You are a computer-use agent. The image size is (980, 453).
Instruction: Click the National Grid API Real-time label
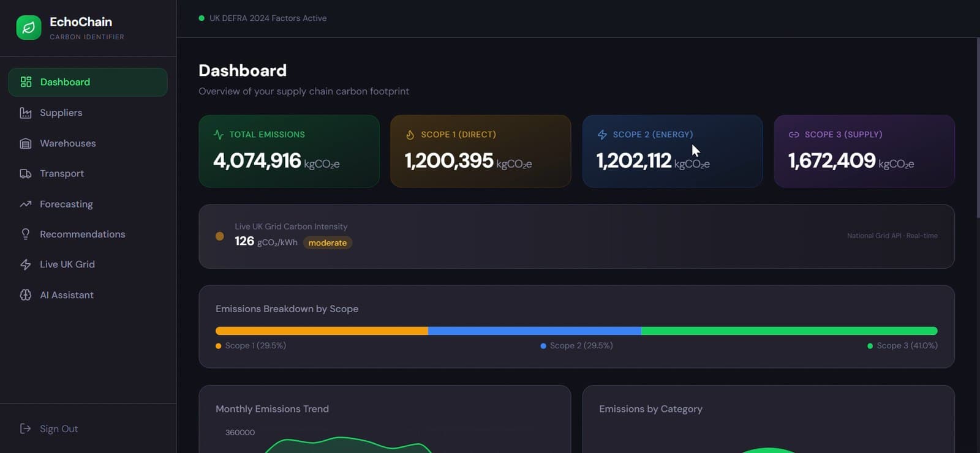point(892,236)
